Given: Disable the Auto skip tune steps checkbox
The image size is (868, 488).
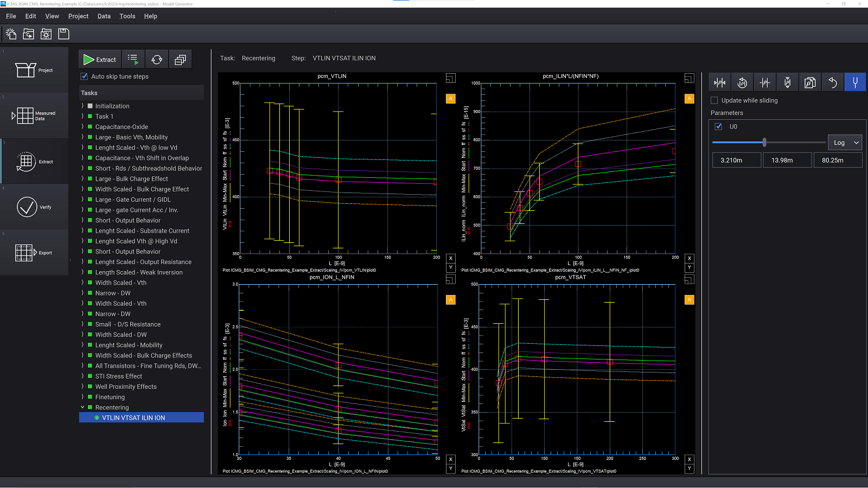Looking at the screenshot, I should point(84,76).
